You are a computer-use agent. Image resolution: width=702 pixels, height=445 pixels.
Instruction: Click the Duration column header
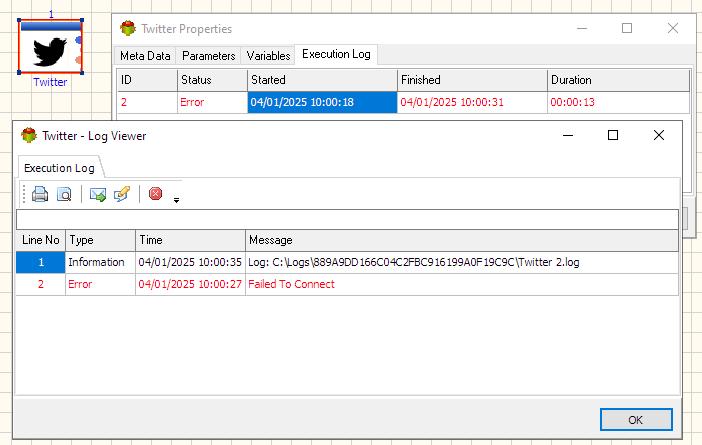[x=618, y=80]
